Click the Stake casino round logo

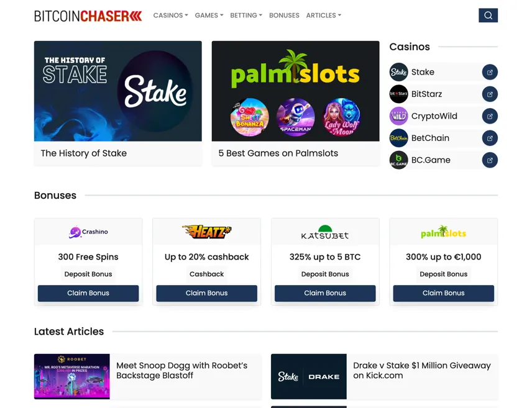pyautogui.click(x=398, y=72)
